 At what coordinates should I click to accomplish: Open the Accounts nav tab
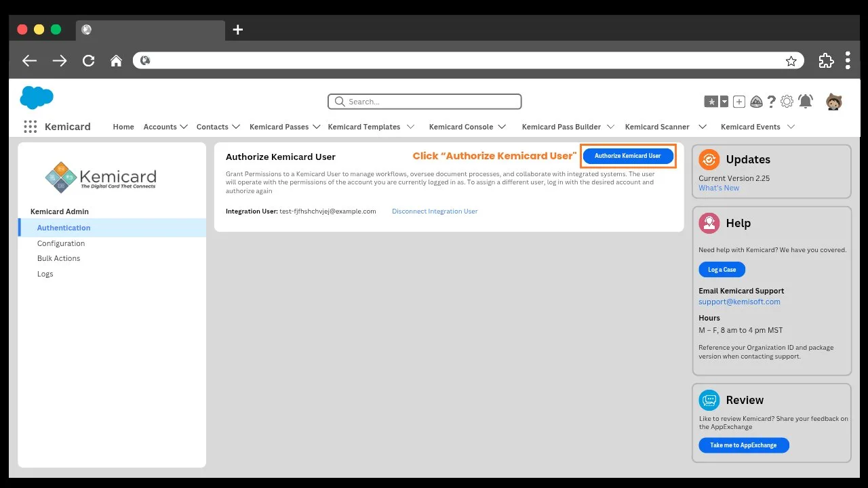point(160,127)
